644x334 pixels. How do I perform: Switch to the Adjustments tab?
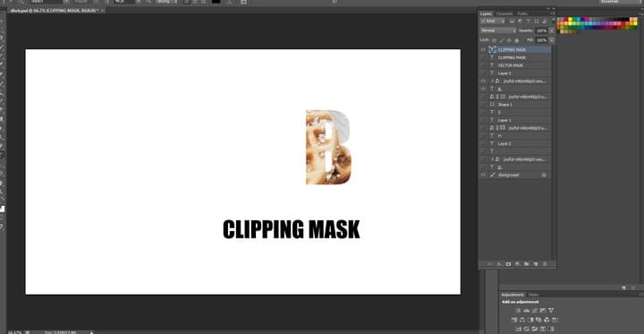513,295
